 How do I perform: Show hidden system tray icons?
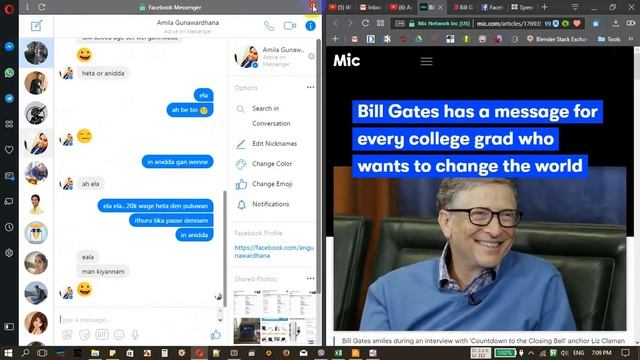point(531,353)
